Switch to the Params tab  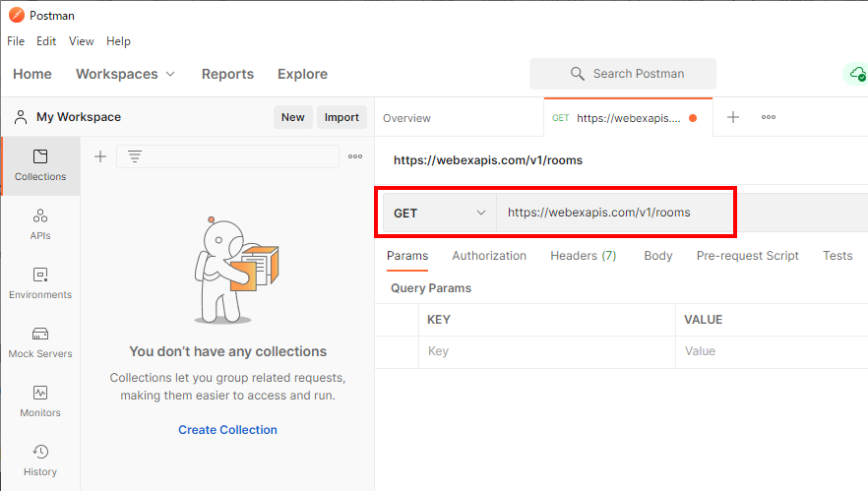coord(407,256)
